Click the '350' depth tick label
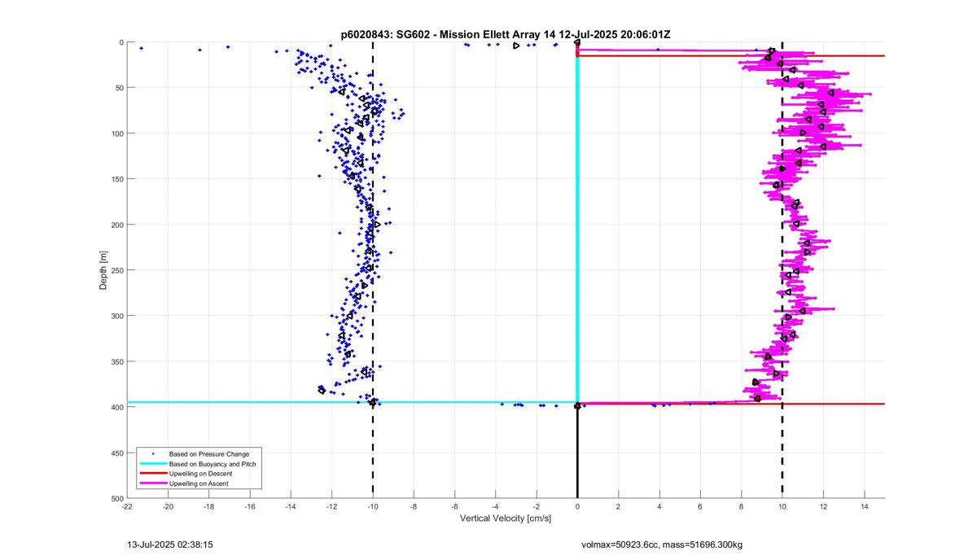 116,361
